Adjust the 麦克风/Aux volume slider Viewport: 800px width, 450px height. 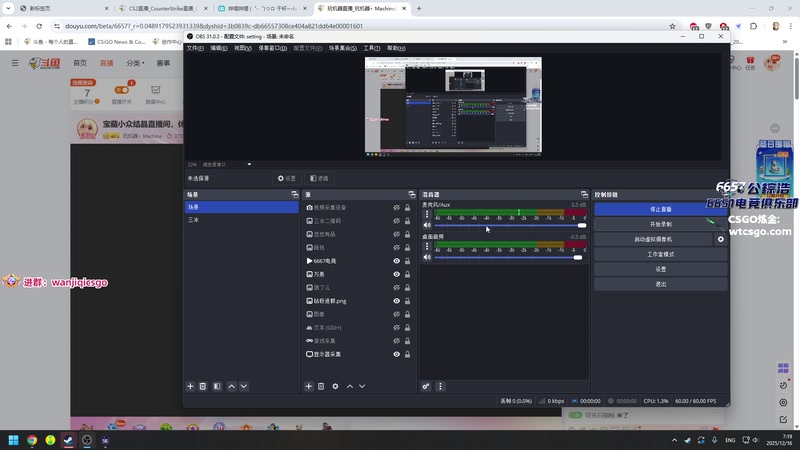point(510,226)
